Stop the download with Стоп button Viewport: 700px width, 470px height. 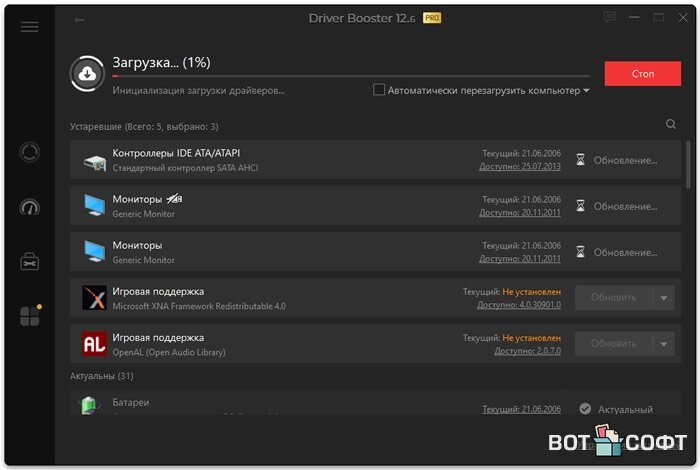point(642,74)
